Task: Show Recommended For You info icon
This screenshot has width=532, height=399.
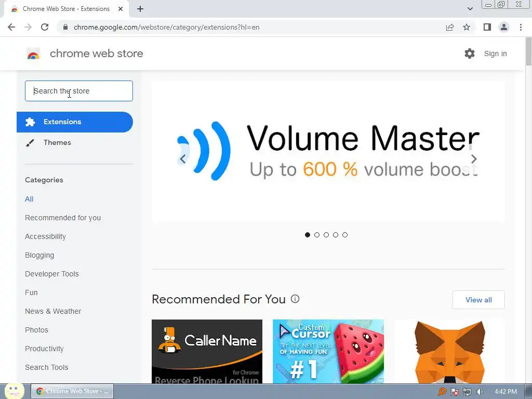Action: pyautogui.click(x=295, y=299)
